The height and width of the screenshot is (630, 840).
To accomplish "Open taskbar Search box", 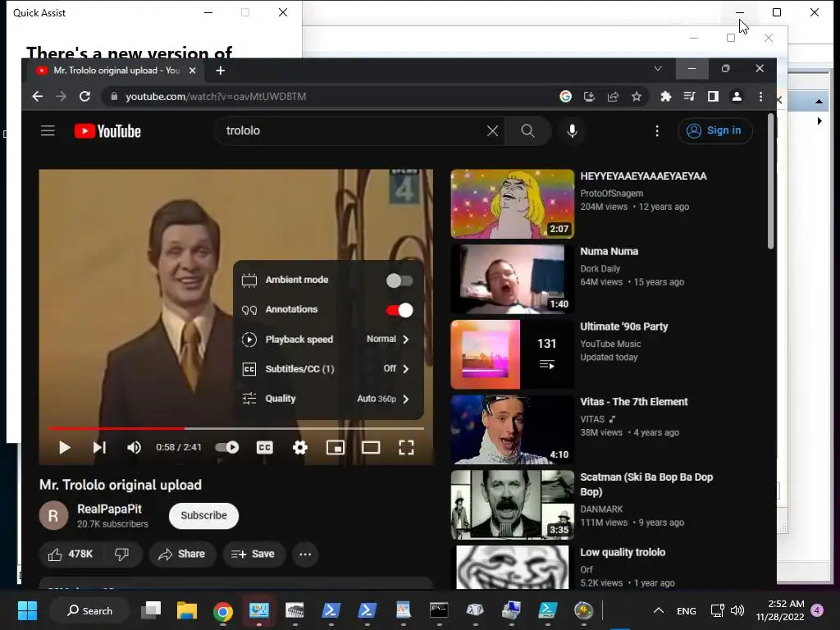I will [x=89, y=610].
